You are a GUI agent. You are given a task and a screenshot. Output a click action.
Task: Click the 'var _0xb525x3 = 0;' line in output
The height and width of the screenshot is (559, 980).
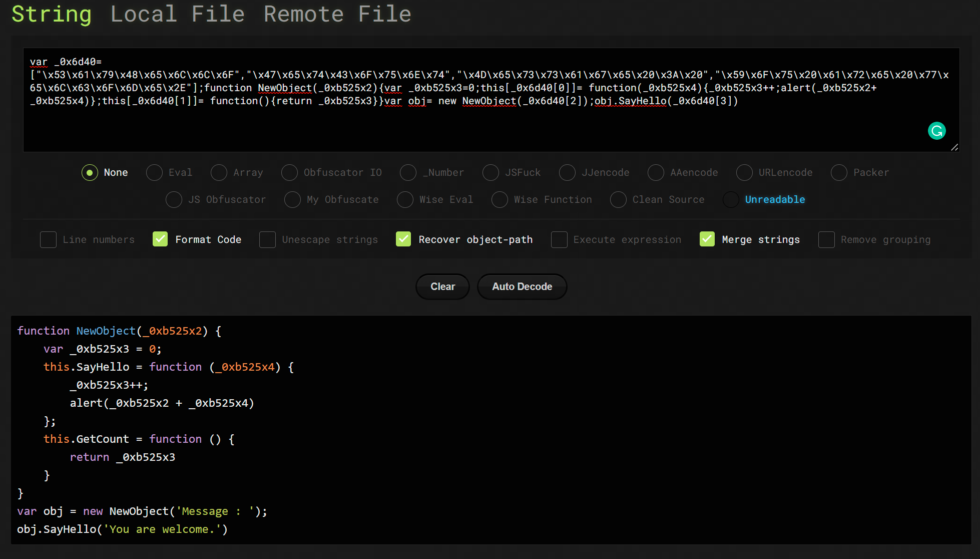pos(102,349)
